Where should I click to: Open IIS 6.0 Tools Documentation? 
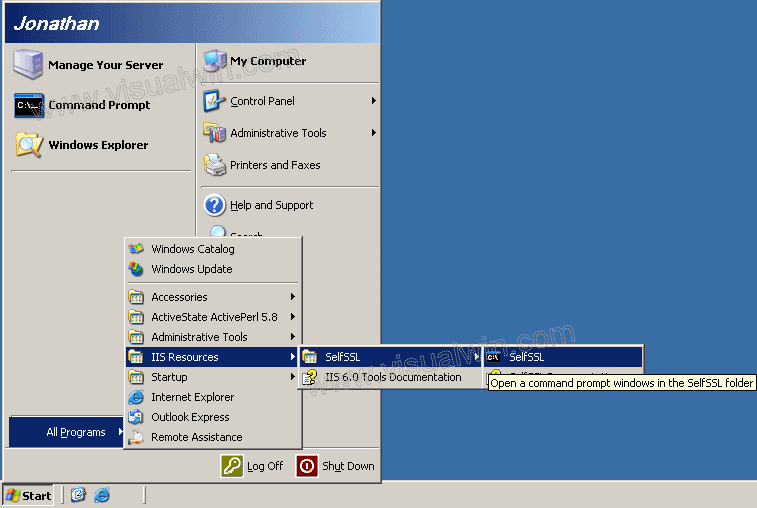(x=392, y=377)
